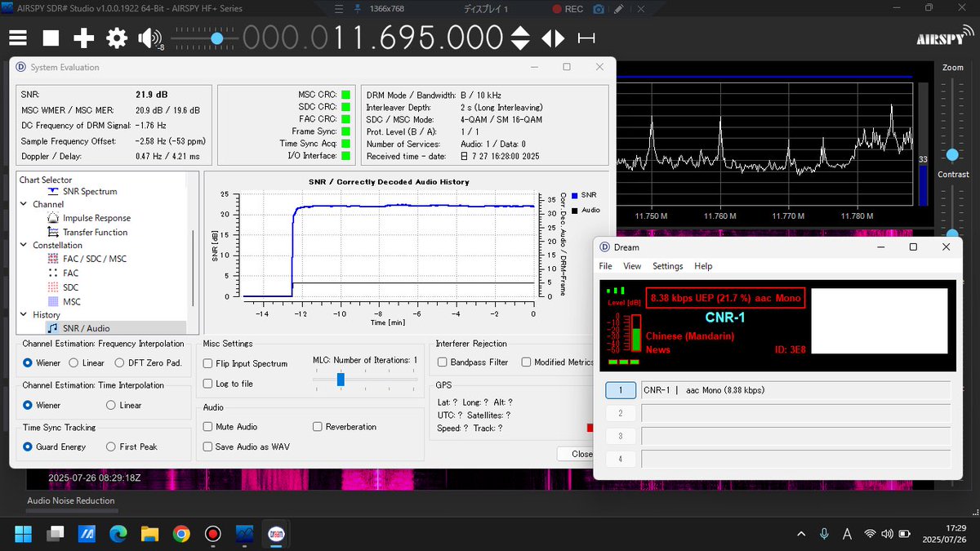Select service button 1 in Dream

click(621, 390)
